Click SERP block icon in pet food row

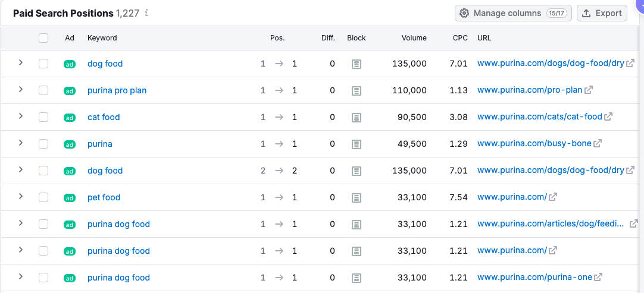pyautogui.click(x=357, y=198)
